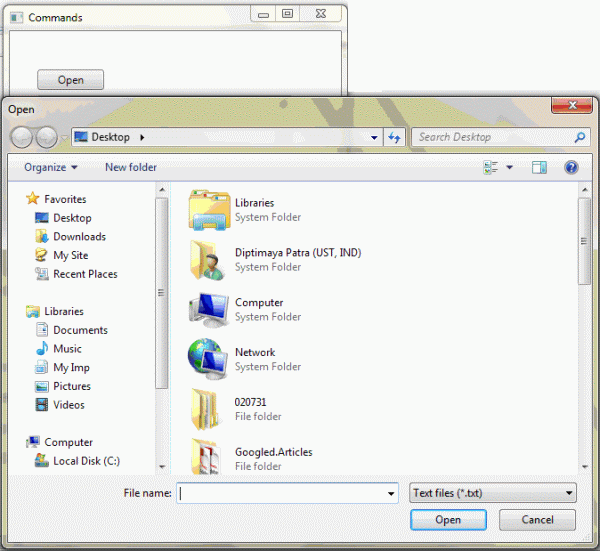Click New folder in the toolbar
600x551 pixels.
point(131,167)
